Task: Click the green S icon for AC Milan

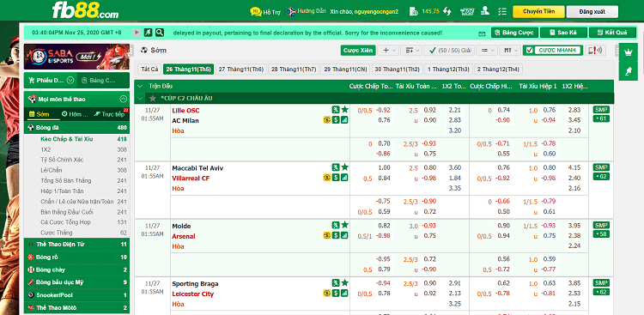Action: point(336,120)
